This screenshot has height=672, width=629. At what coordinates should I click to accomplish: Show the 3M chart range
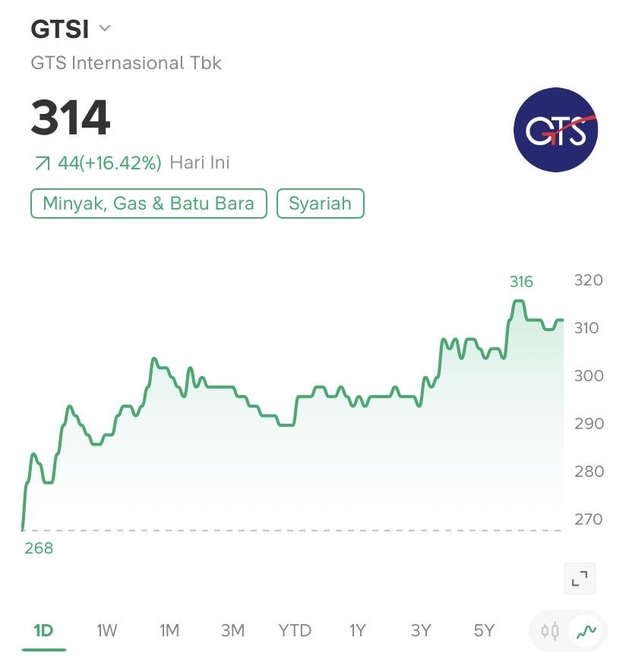coord(232,630)
